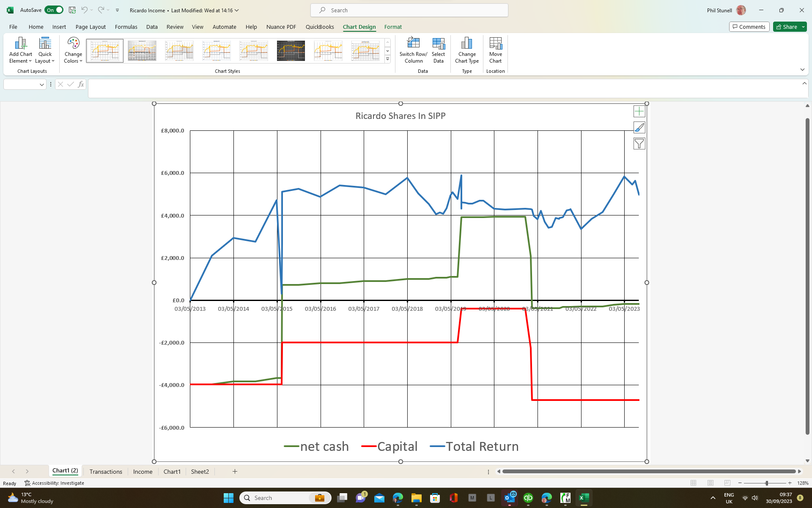
Task: Enable chart style dark theme option
Action: click(x=291, y=50)
